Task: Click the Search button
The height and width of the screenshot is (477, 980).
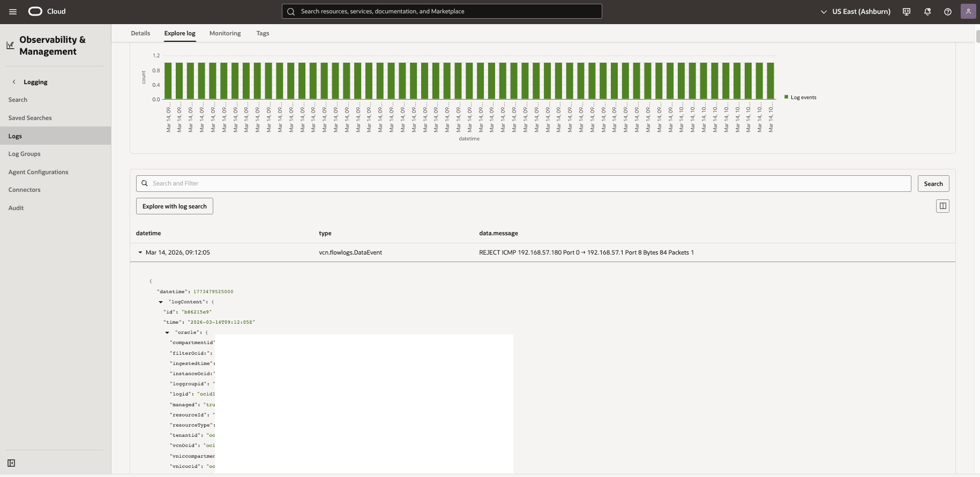Action: click(933, 183)
